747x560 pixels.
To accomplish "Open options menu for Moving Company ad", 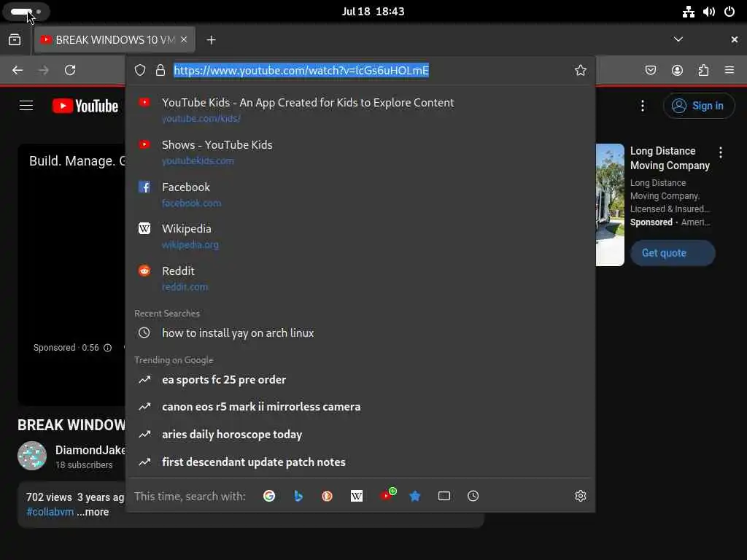I will pyautogui.click(x=720, y=152).
